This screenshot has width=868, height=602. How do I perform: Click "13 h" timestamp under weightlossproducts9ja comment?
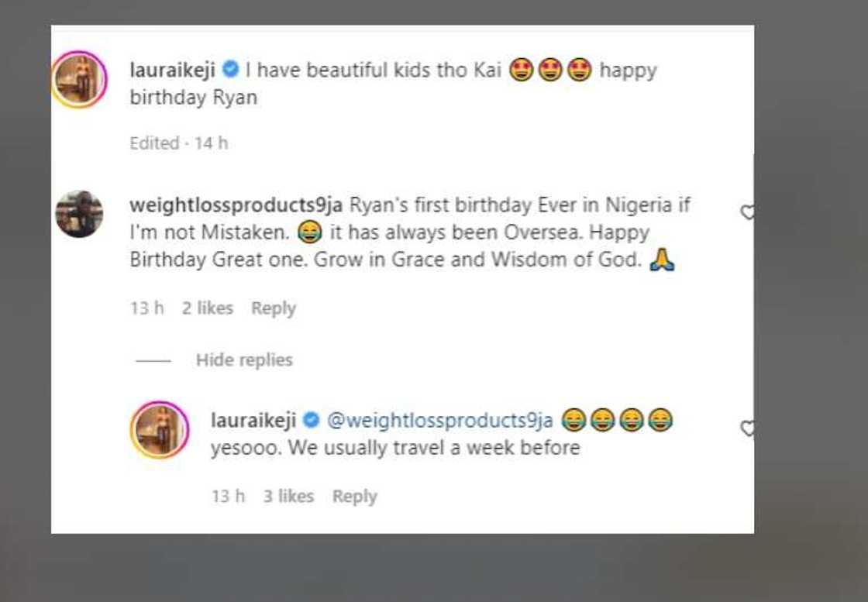point(146,308)
